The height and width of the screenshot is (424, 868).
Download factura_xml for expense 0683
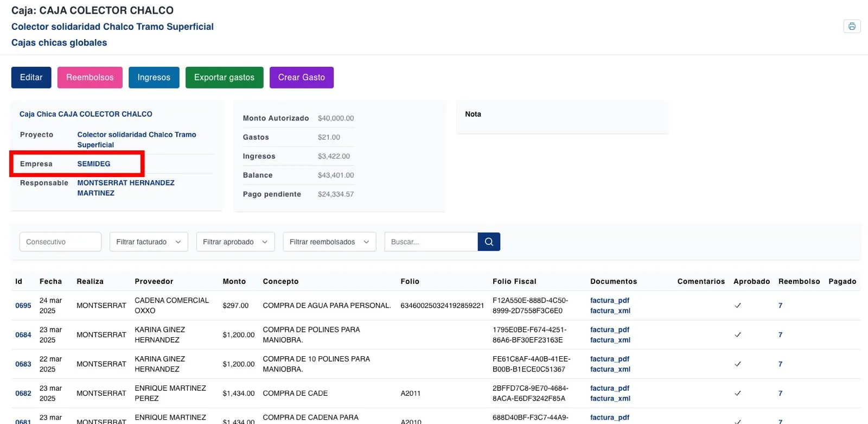[x=610, y=369]
